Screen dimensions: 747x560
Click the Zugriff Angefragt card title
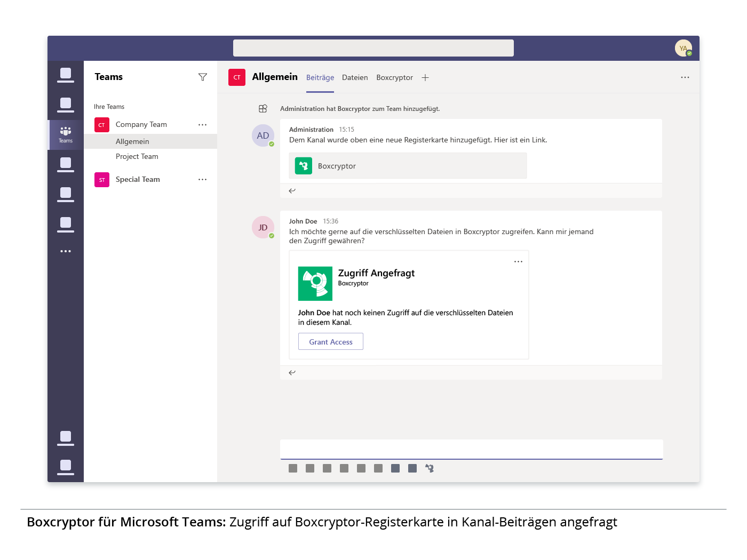click(x=376, y=273)
